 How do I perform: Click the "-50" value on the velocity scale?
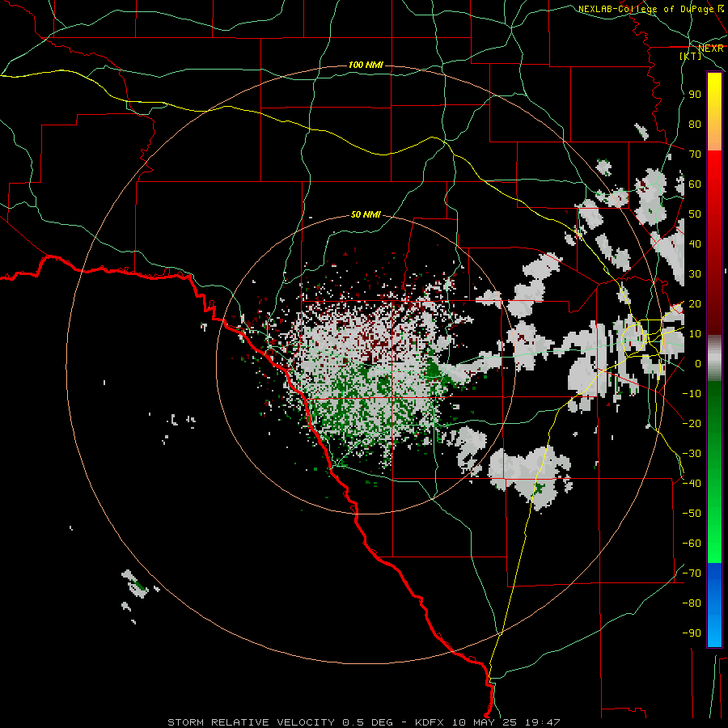pyautogui.click(x=692, y=514)
